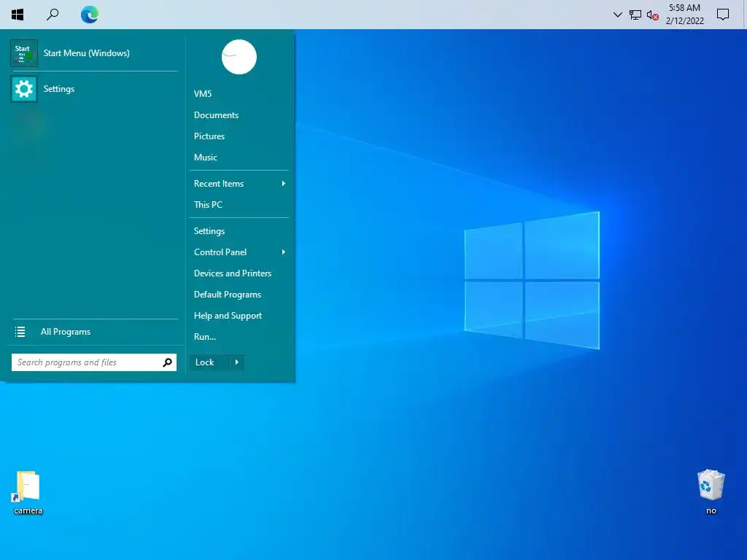Click the Lock button
Viewport: 747px width, 560px height.
click(x=209, y=362)
